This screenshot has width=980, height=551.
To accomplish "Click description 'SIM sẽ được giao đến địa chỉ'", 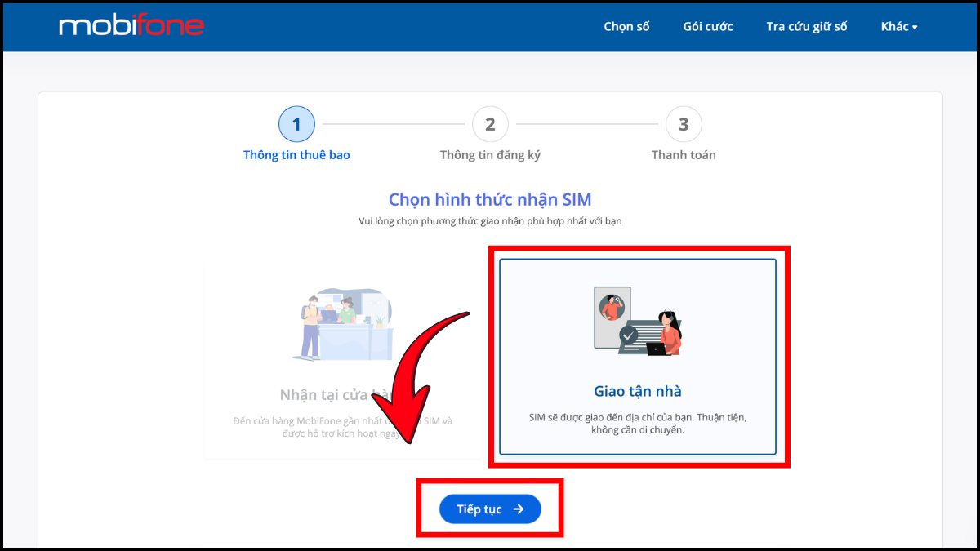I will click(638, 423).
